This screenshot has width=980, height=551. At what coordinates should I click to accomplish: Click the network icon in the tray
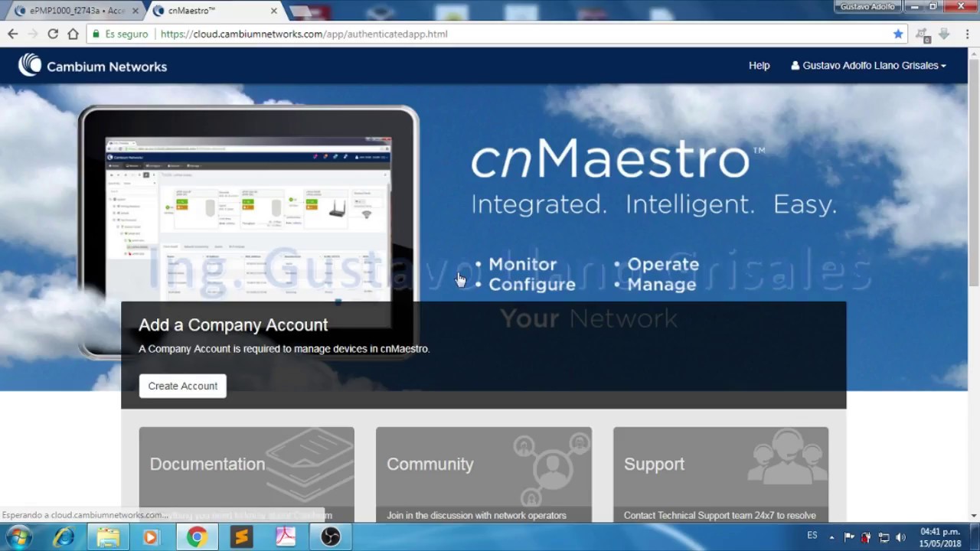click(x=884, y=537)
